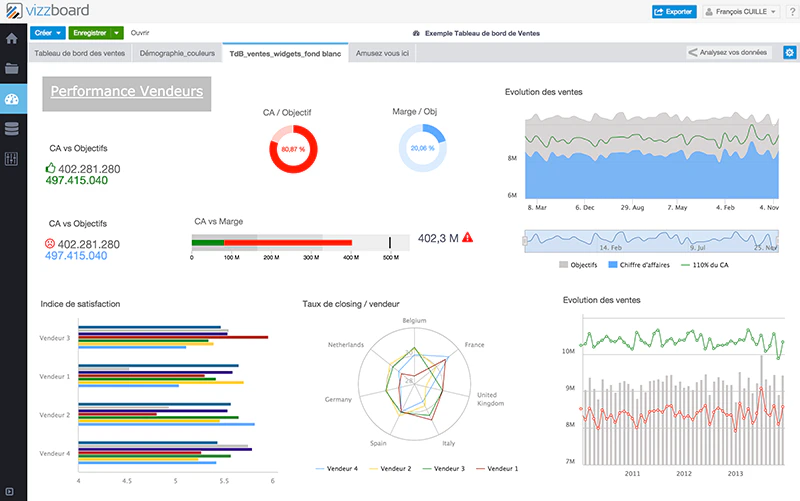Click left handle of chart range navigator
The height and width of the screenshot is (501, 800).
524,241
